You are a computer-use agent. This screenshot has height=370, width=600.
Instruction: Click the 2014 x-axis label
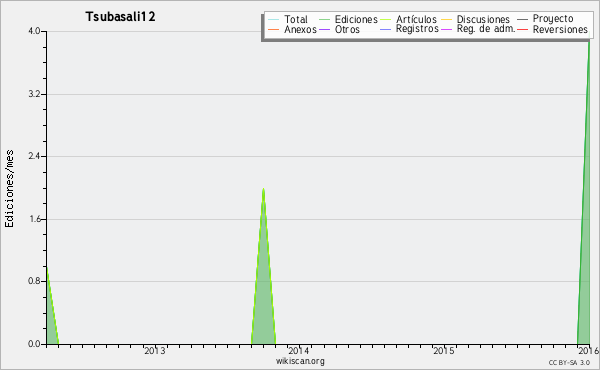(x=299, y=351)
